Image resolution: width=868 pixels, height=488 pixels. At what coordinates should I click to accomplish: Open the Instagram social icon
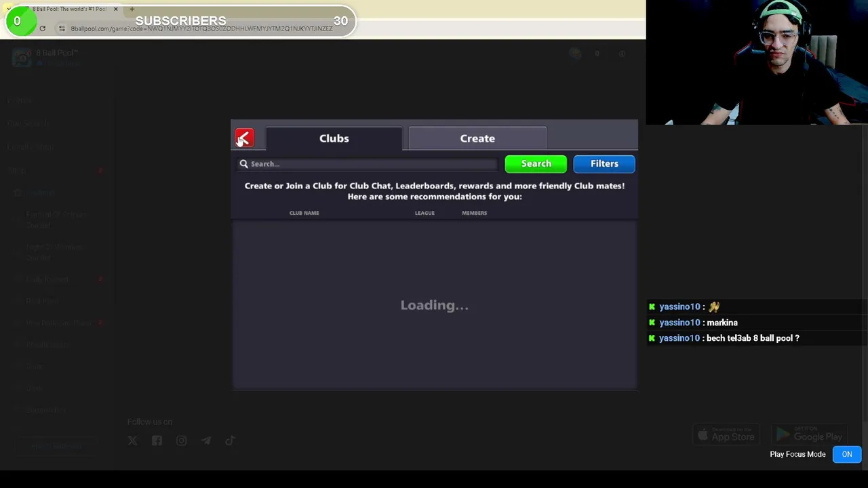click(x=182, y=441)
